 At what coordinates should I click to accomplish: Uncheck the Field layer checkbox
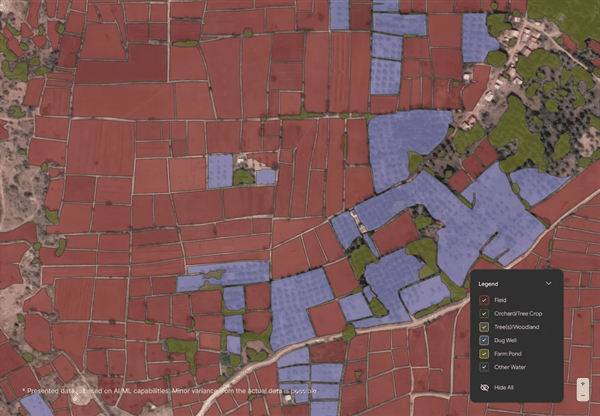tap(485, 299)
